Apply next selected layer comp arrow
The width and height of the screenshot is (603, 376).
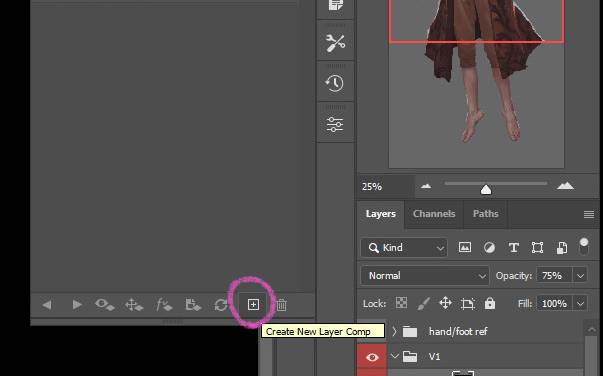(x=77, y=305)
